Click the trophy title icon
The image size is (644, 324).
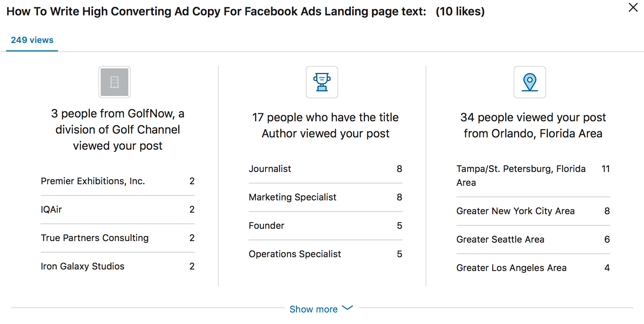pyautogui.click(x=322, y=82)
